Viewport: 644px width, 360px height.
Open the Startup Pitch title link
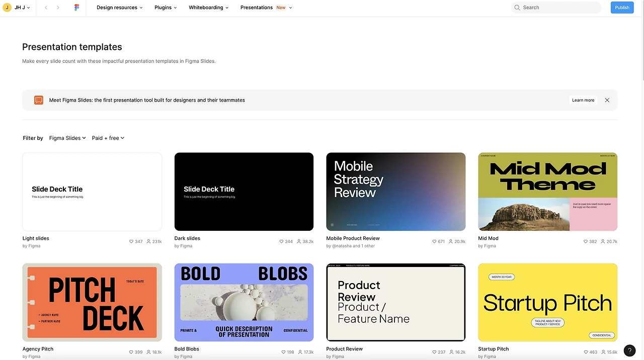point(493,349)
